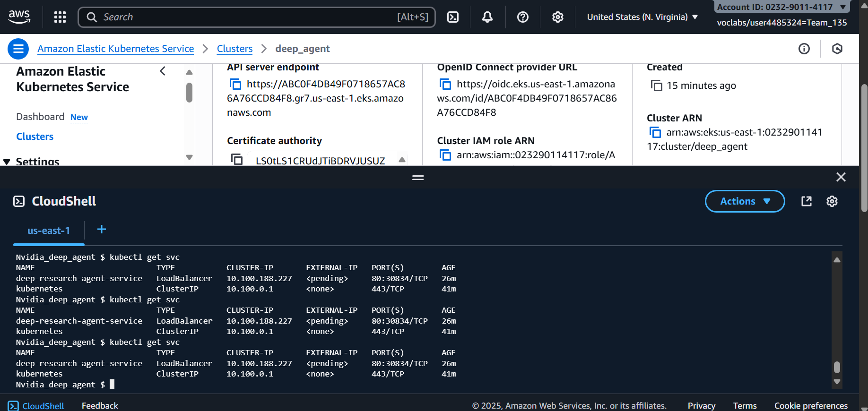The width and height of the screenshot is (868, 411).
Task: Copy the Cluster ARN
Action: tap(655, 132)
